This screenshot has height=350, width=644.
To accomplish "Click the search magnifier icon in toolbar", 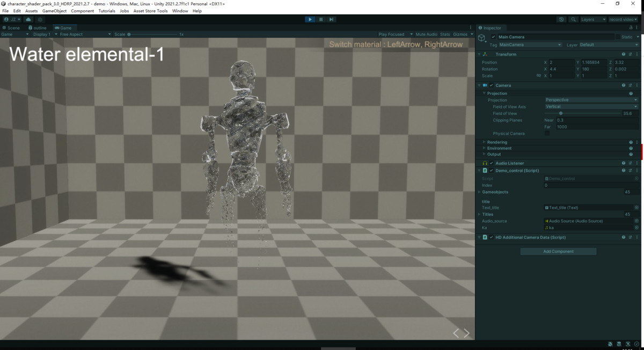I will point(574,19).
